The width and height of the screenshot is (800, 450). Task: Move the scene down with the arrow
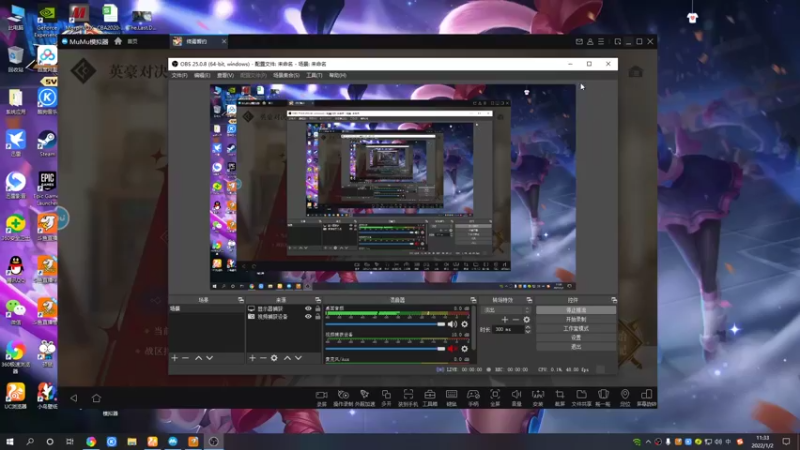click(209, 358)
